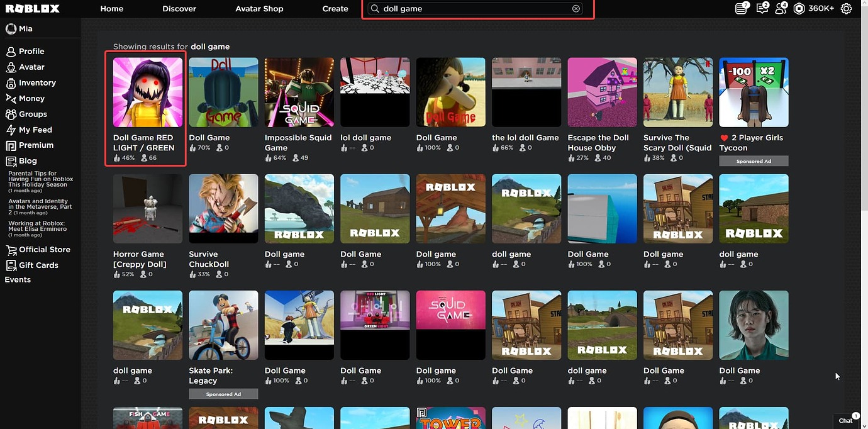Open the Doll Game RED LIGHT thumbnail

(147, 92)
